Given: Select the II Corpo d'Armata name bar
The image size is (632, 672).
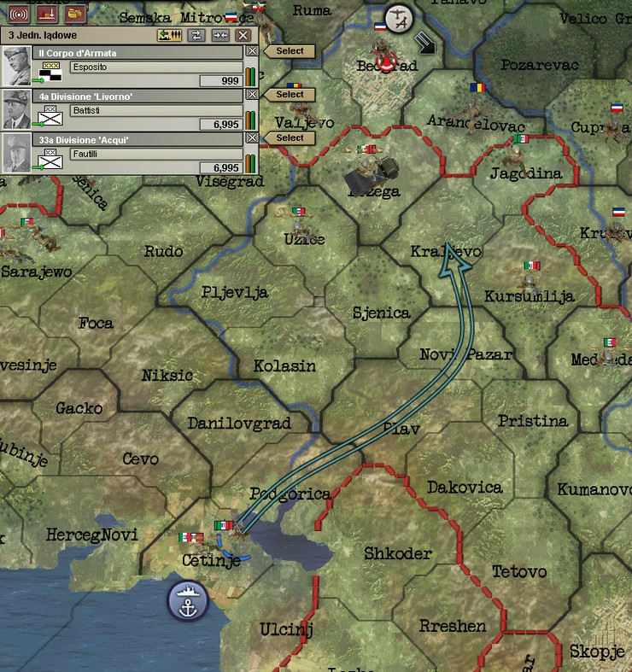Looking at the screenshot, I should (138, 53).
